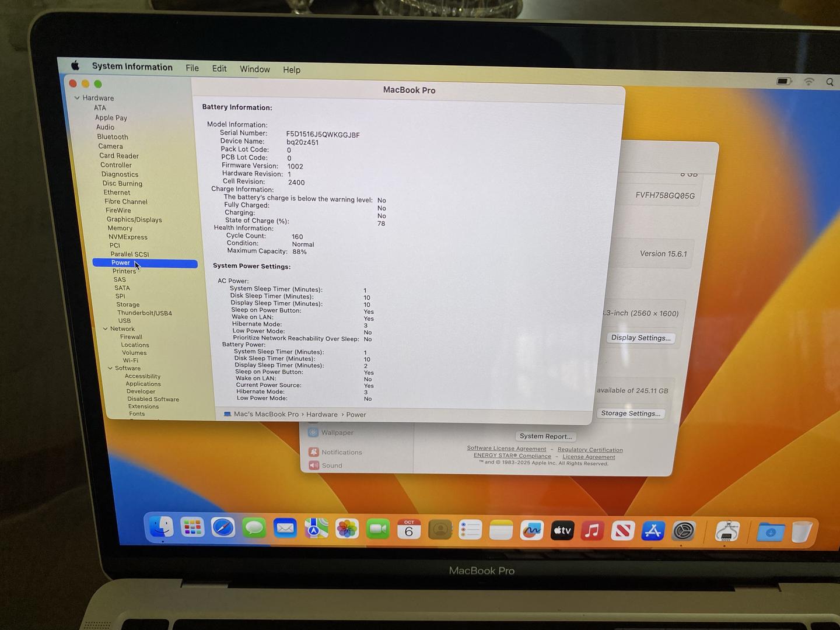Select Disabled Software in the sidebar
The image size is (840, 630).
(153, 399)
